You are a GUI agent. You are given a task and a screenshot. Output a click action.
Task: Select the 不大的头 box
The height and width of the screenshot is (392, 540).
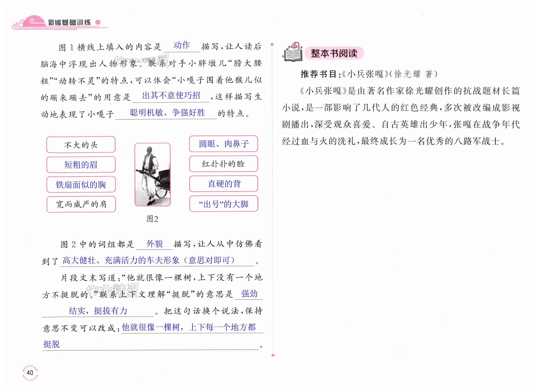tap(81, 145)
